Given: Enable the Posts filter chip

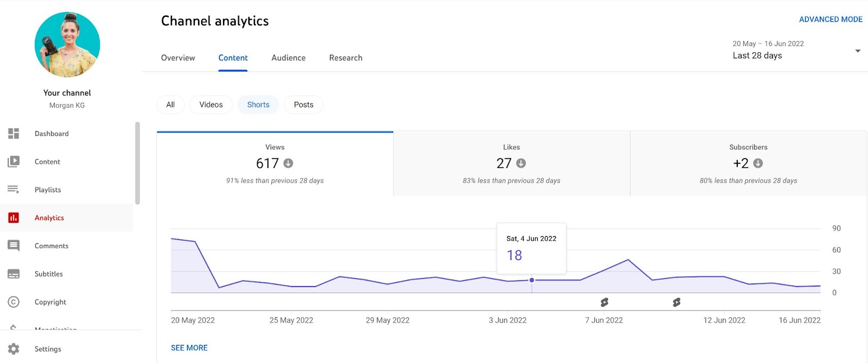Looking at the screenshot, I should tap(303, 105).
